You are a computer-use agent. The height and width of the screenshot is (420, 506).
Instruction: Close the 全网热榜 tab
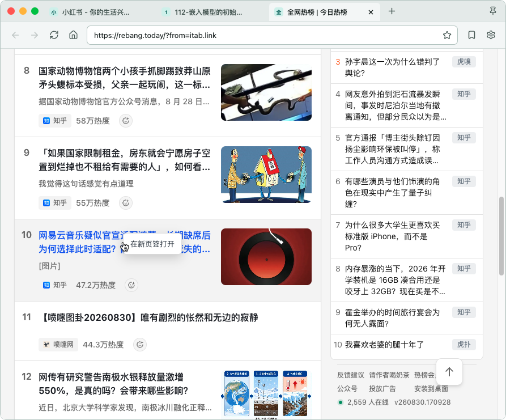[371, 12]
